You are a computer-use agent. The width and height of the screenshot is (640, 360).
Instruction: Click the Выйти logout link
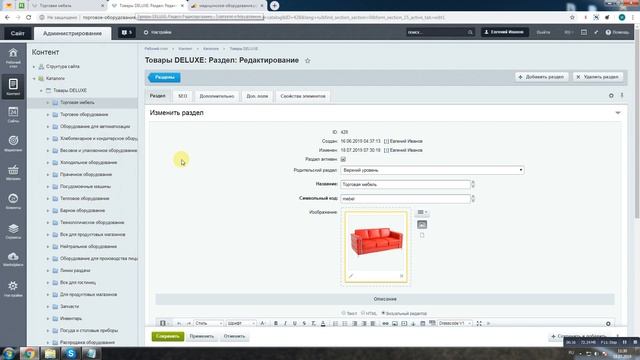[543, 32]
